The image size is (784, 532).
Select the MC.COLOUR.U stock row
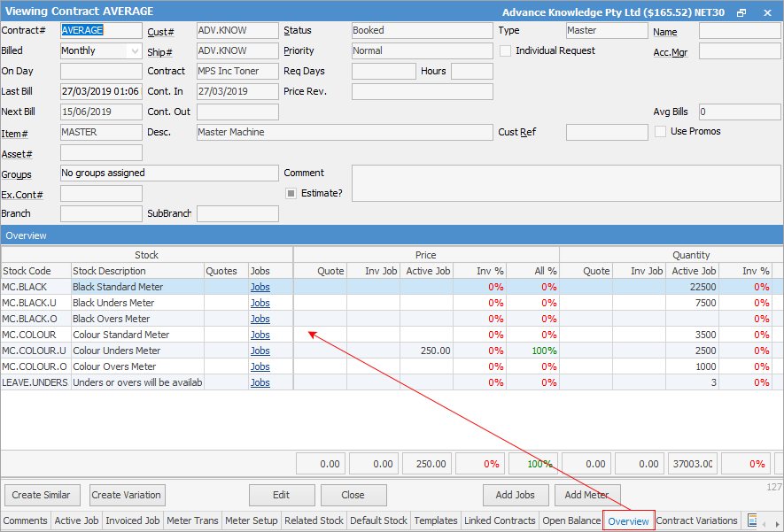(35, 351)
